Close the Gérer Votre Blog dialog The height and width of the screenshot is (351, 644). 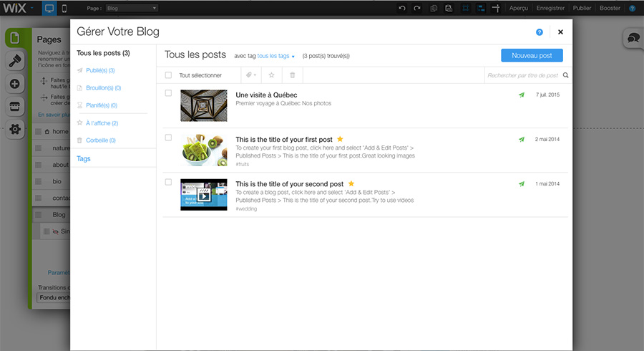[560, 32]
